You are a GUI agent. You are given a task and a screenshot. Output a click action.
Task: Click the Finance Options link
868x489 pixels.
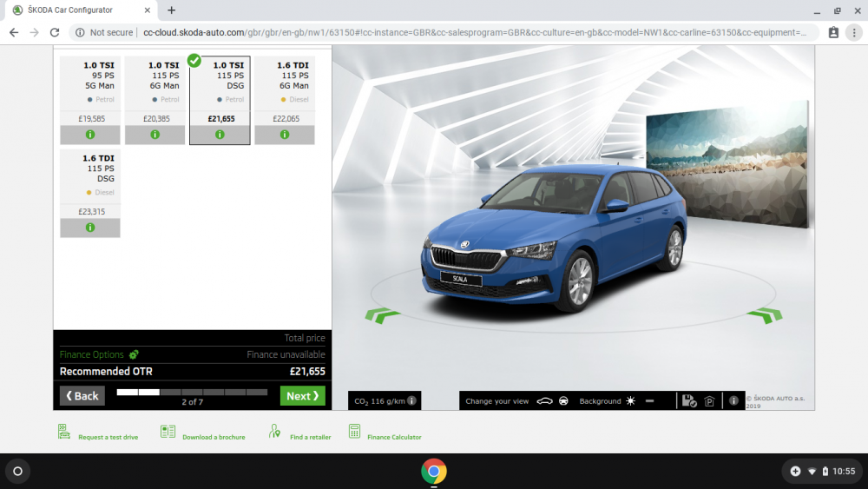click(92, 354)
